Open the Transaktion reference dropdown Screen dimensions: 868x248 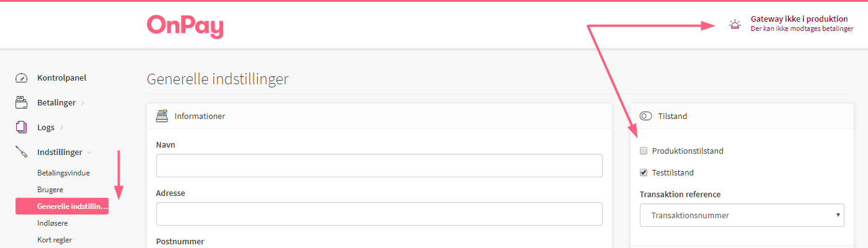(x=742, y=215)
